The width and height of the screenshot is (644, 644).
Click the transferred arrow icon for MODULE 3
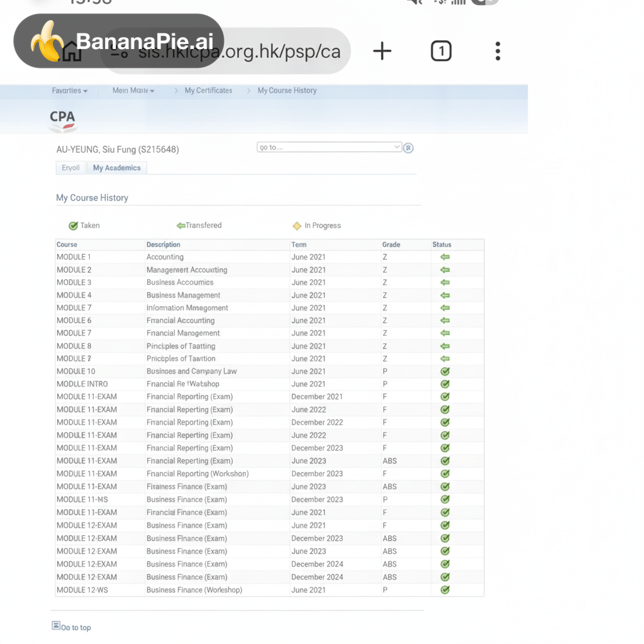(x=445, y=282)
